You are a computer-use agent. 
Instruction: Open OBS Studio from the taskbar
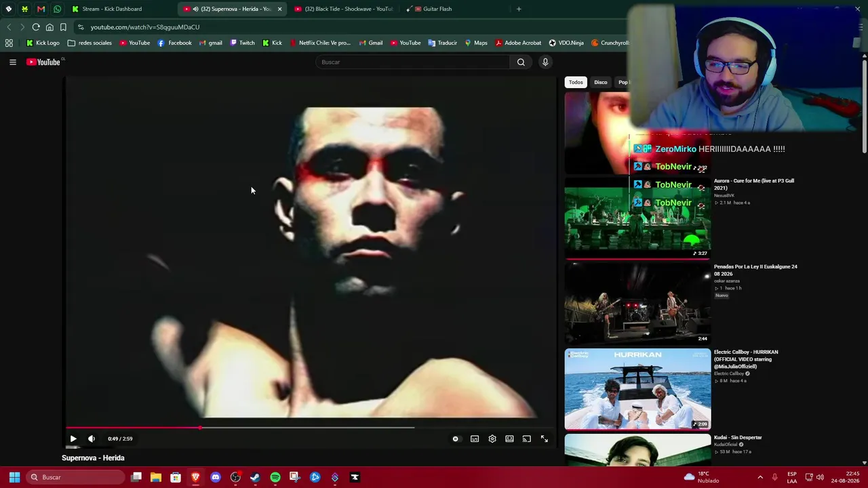click(235, 477)
